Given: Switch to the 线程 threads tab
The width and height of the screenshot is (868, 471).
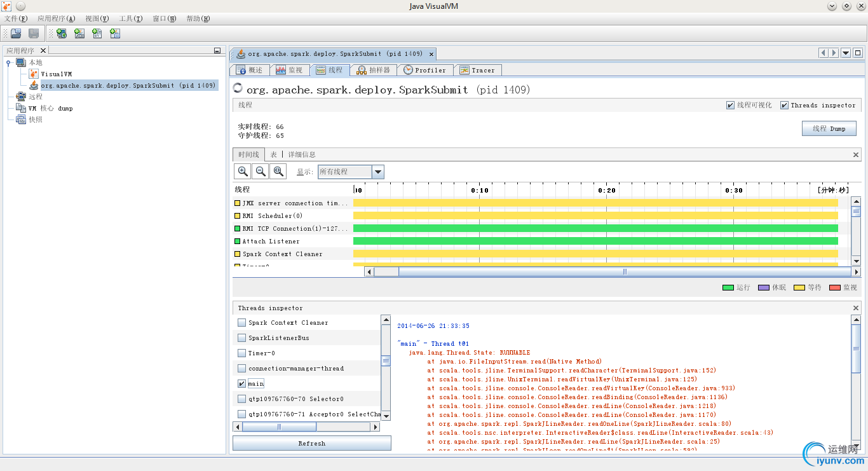Looking at the screenshot, I should tap(330, 70).
